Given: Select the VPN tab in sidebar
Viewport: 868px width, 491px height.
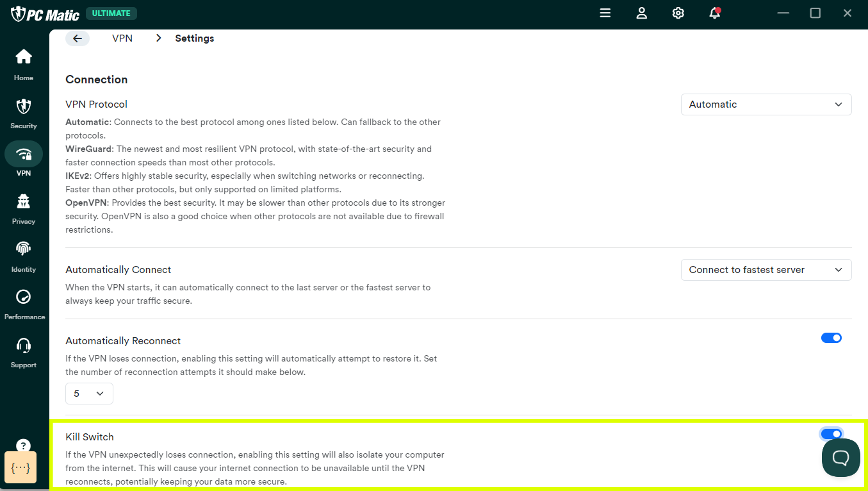Looking at the screenshot, I should (24, 160).
